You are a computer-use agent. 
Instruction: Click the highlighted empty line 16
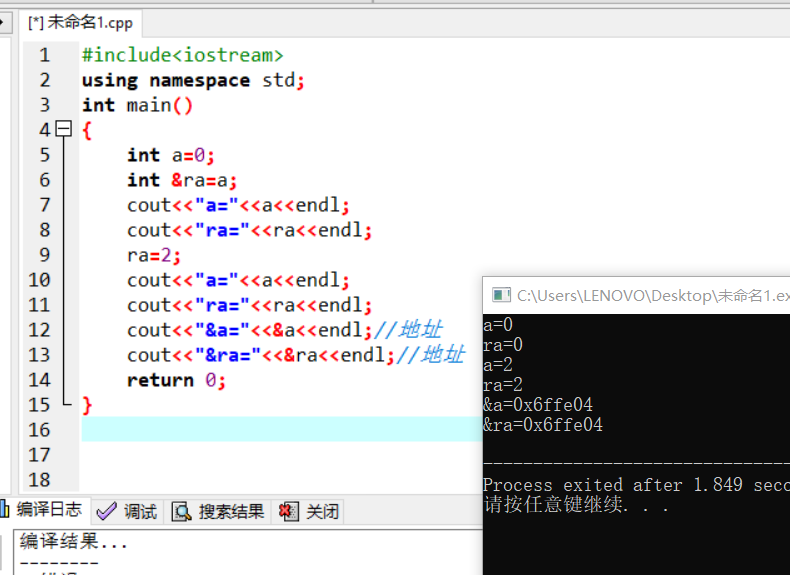pos(282,429)
